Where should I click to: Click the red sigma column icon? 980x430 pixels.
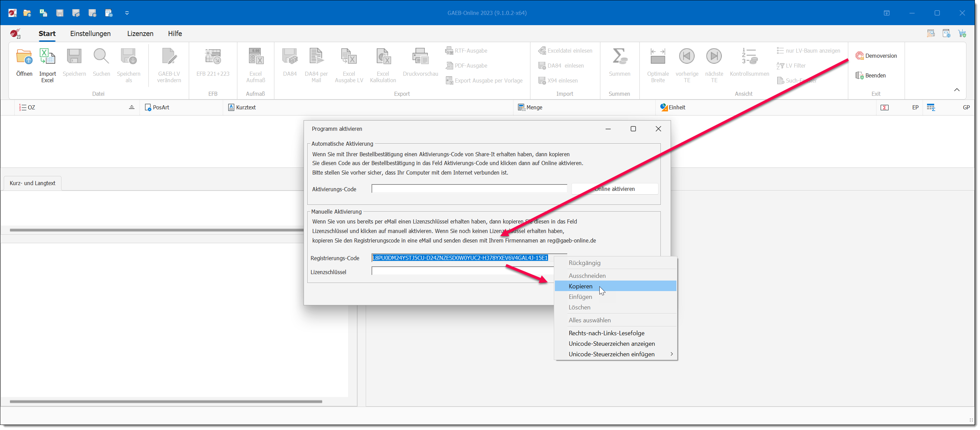tap(885, 108)
